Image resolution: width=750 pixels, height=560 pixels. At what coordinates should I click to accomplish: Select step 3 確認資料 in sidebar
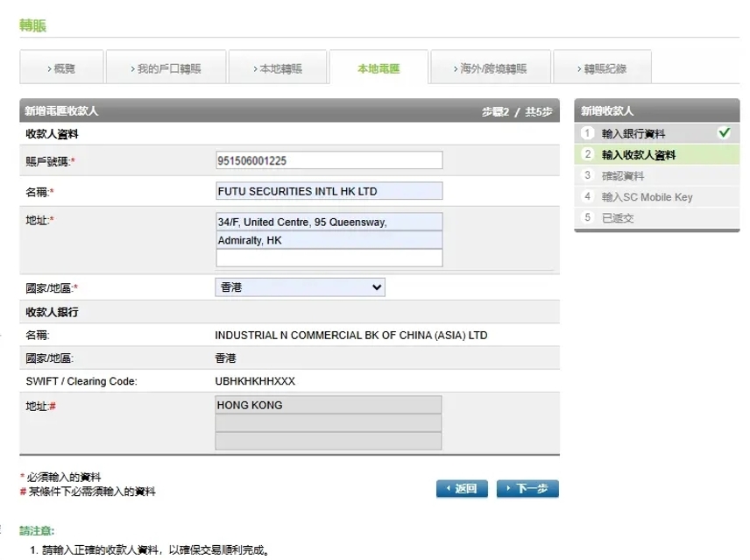click(x=657, y=175)
